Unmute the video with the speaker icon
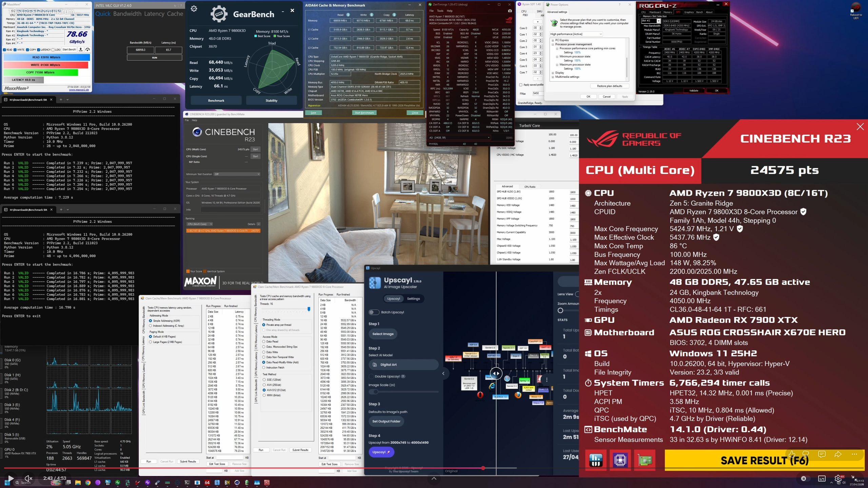 tap(28, 478)
